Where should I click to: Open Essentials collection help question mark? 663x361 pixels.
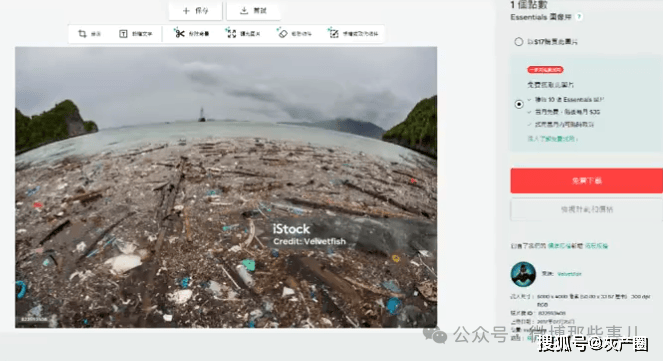pos(579,17)
